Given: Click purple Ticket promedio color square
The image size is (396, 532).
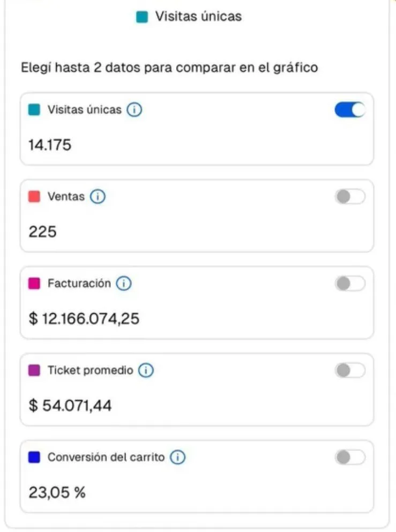Looking at the screenshot, I should (34, 371).
